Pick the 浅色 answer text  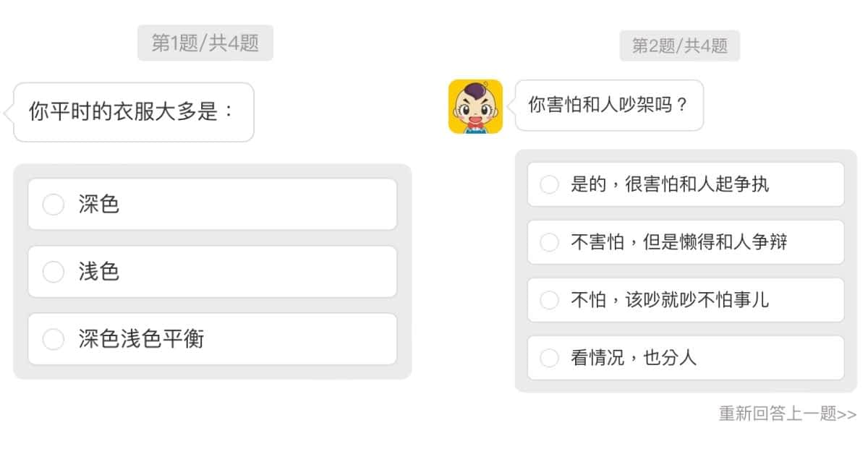coord(98,272)
